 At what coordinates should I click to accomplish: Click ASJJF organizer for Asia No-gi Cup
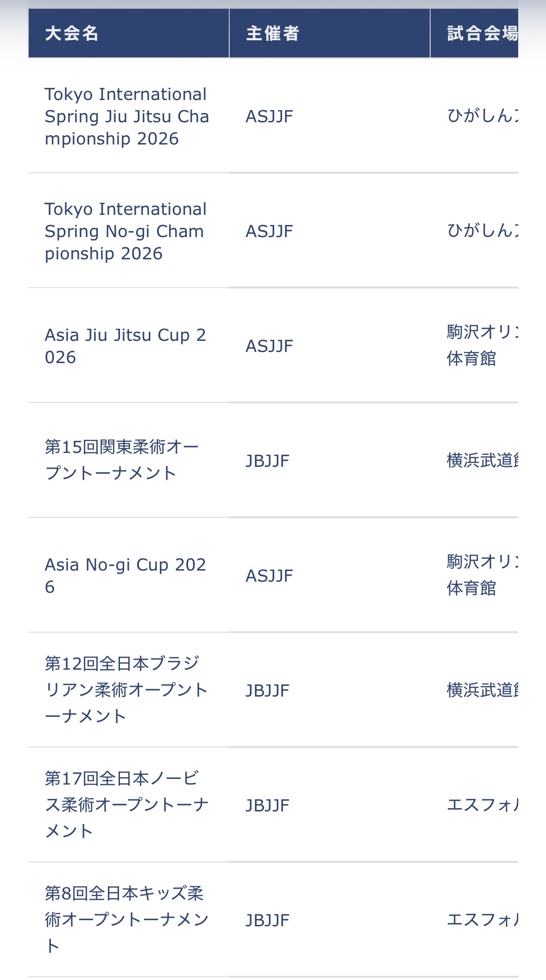point(269,576)
